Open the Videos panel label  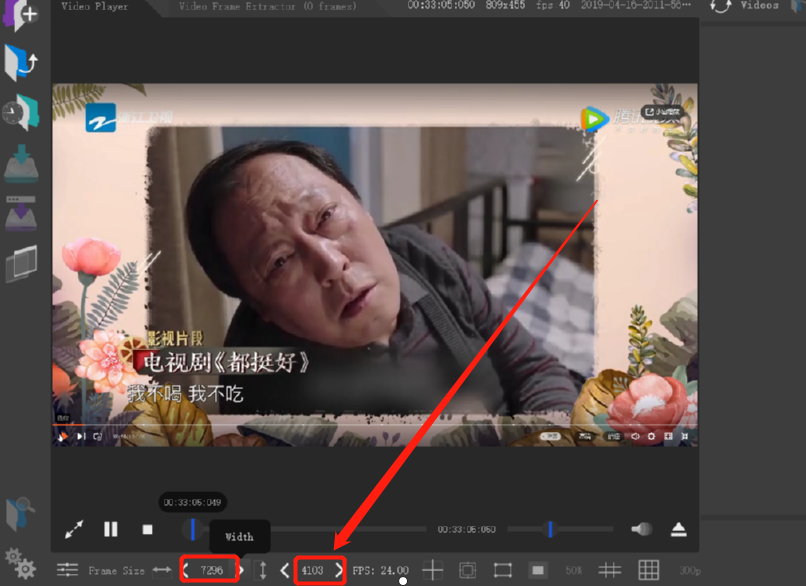(759, 6)
